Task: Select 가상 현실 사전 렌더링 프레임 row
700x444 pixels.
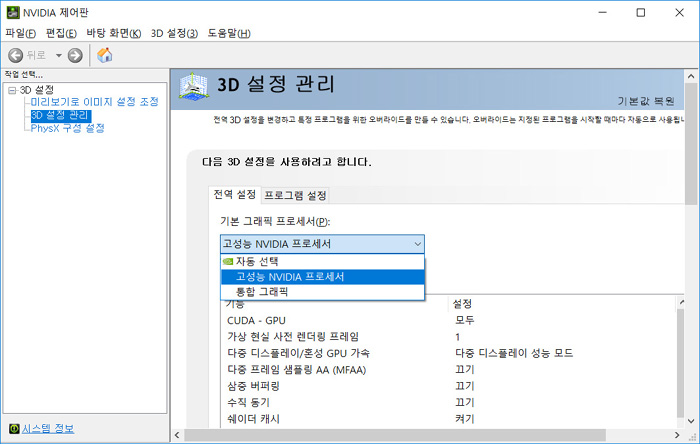Action: [450, 336]
